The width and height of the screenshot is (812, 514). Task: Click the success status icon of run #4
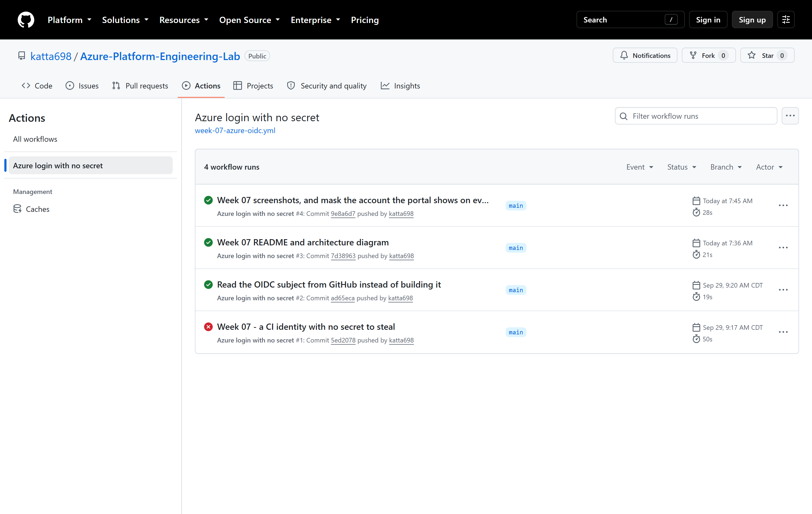(x=208, y=200)
